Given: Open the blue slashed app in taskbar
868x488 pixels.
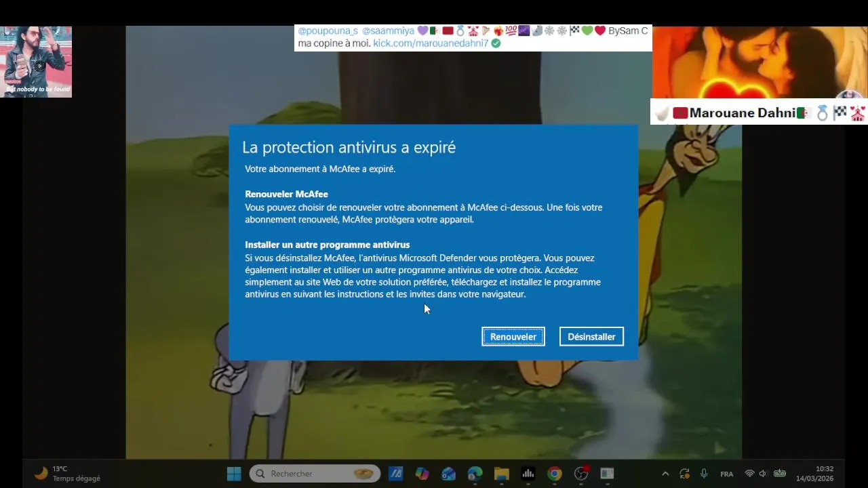Looking at the screenshot, I should (396, 474).
